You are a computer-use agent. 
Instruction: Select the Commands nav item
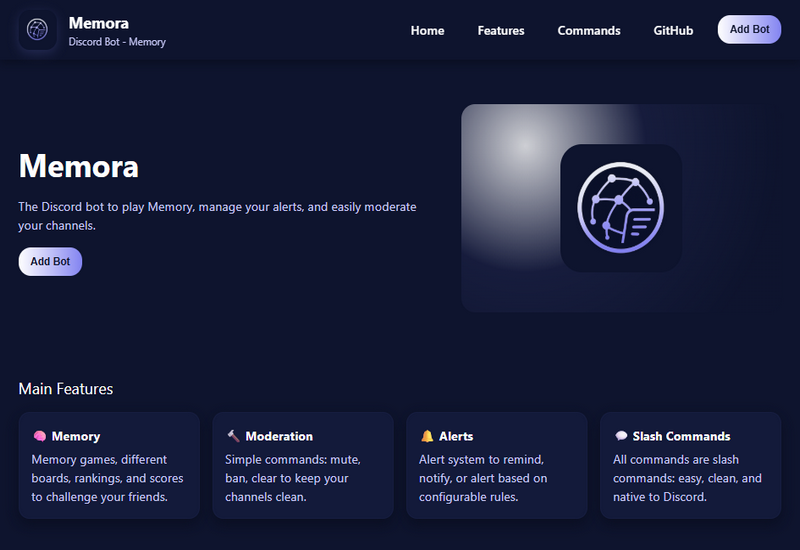point(589,30)
